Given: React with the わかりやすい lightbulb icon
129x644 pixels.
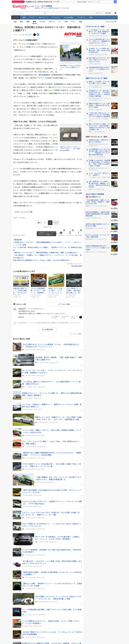Looking at the screenshot, I should point(70,233).
